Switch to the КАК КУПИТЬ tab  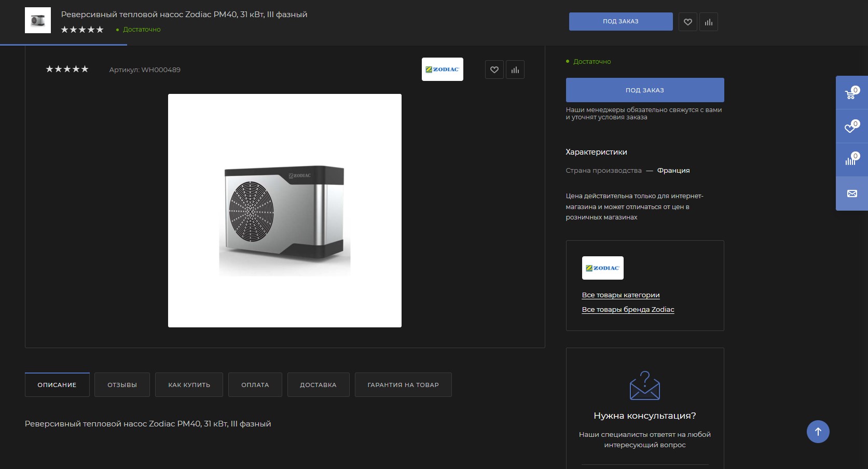point(189,385)
